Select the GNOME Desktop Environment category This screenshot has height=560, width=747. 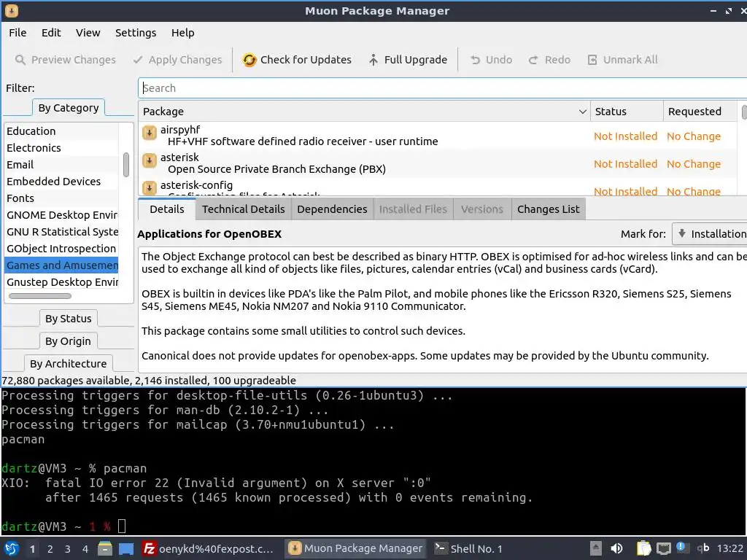pos(61,215)
